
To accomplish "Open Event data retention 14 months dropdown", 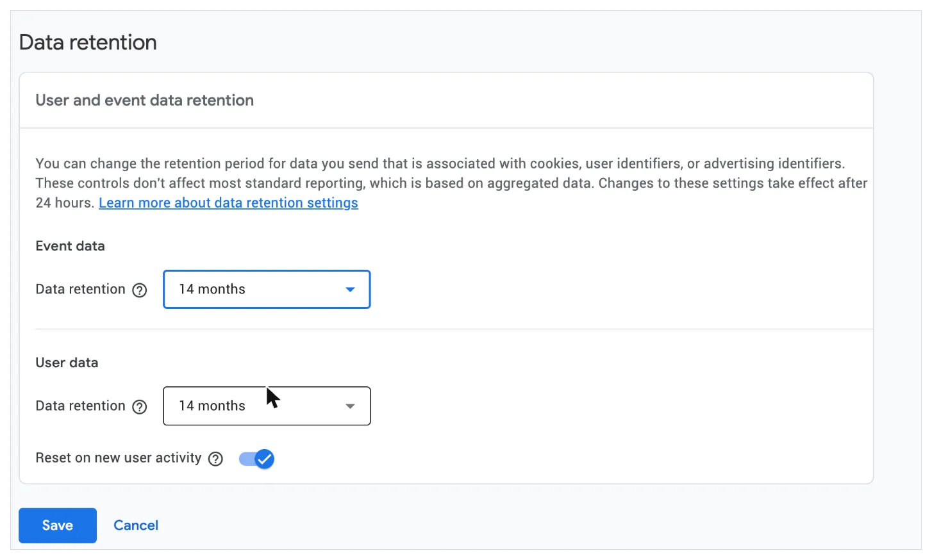I will point(267,289).
